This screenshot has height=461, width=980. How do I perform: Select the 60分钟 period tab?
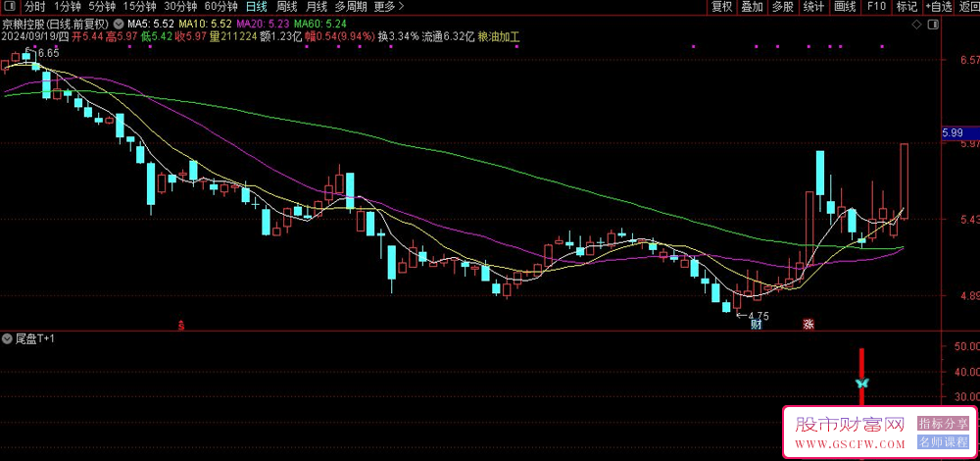(x=220, y=7)
